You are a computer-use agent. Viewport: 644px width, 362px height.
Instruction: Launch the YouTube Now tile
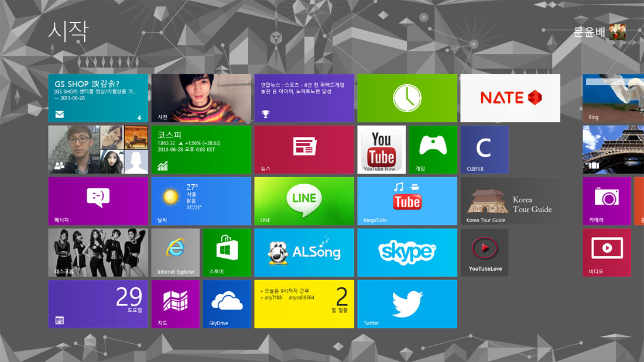point(382,149)
